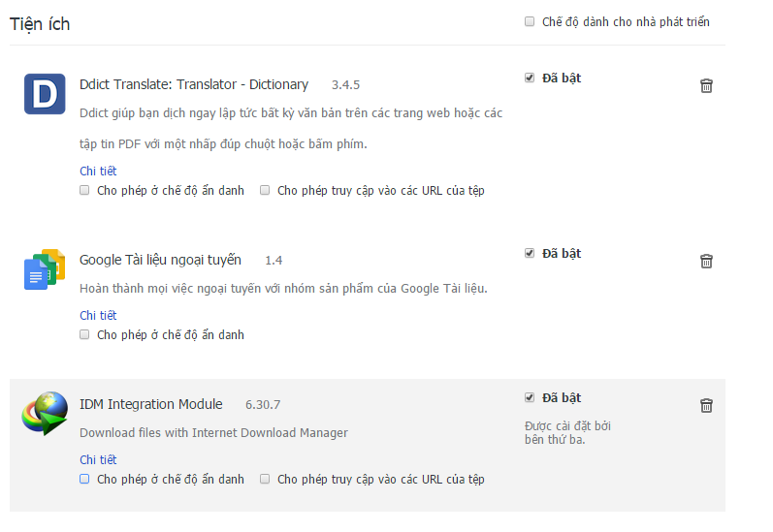Disable the Ddict Translate extension
The image size is (773, 532).
click(x=530, y=78)
